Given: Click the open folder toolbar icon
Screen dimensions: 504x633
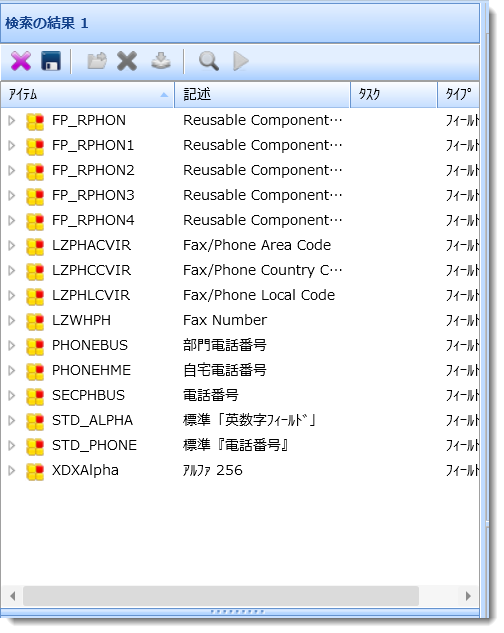Looking at the screenshot, I should click(x=97, y=61).
